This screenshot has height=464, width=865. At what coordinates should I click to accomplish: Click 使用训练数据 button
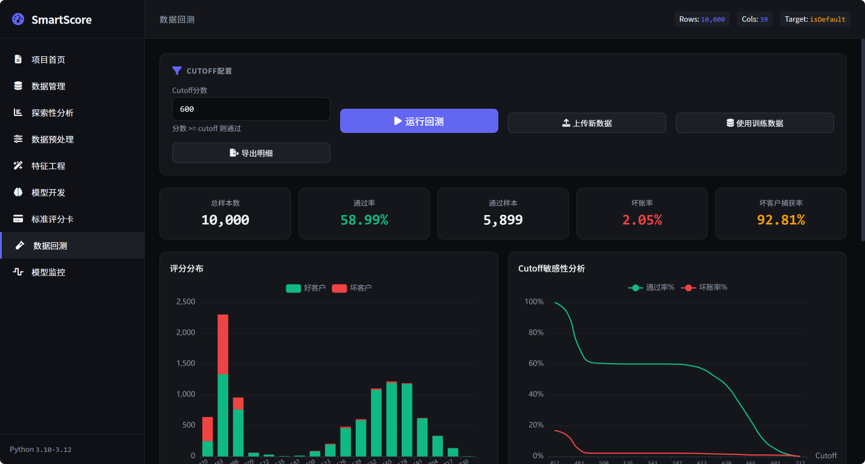click(755, 123)
